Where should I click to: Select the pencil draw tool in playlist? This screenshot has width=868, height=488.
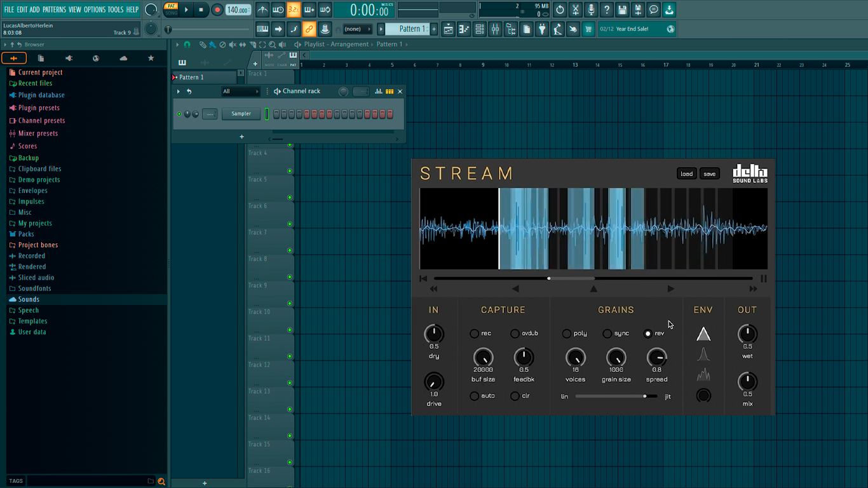coord(202,44)
